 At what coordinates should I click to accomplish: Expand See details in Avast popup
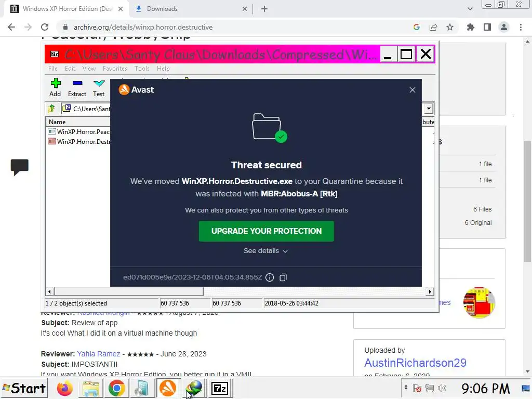(x=265, y=251)
